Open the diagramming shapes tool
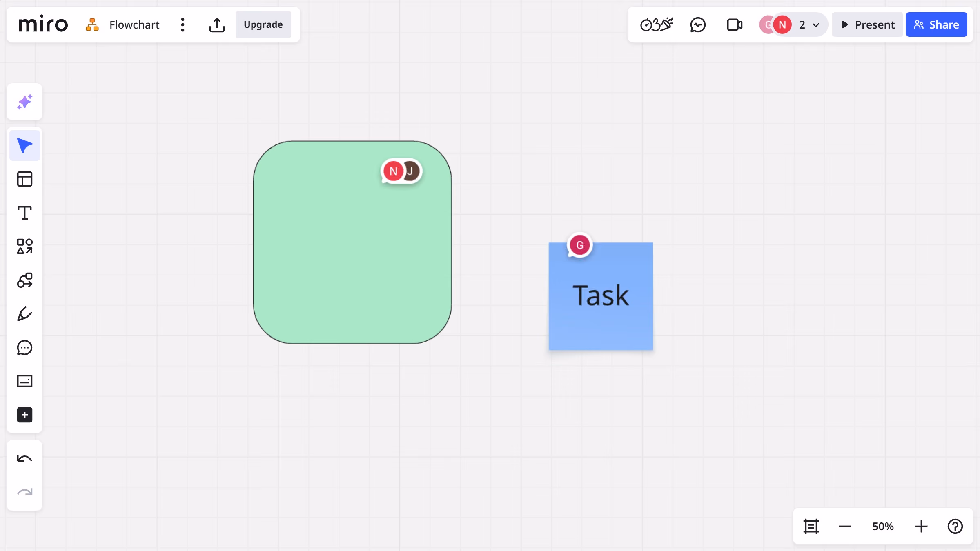980x551 pixels. coord(24,280)
